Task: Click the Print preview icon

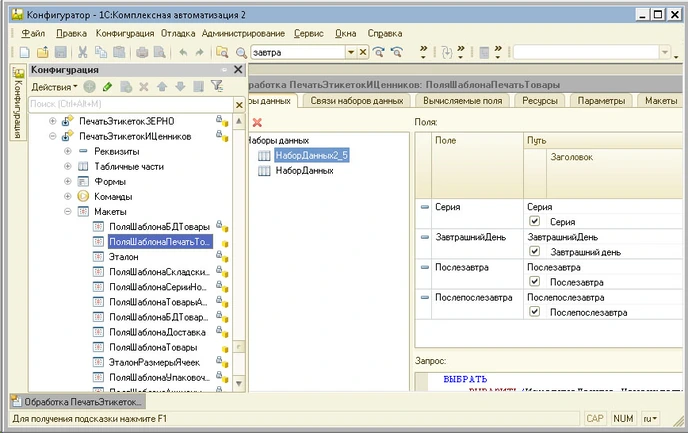Action: [x=160, y=52]
